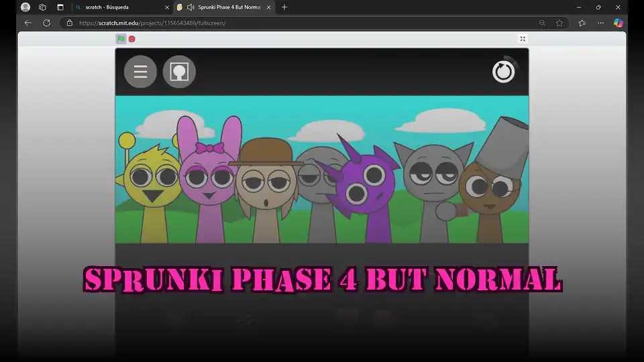
Task: Open a new browser tab
Action: 284,7
